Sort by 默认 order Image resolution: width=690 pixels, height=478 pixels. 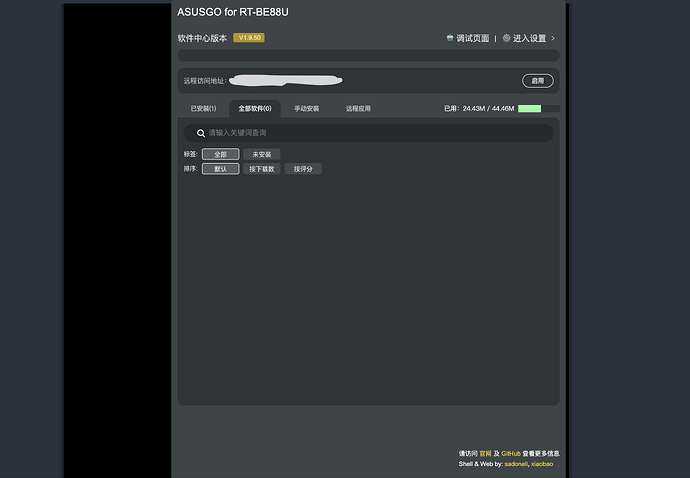click(220, 169)
